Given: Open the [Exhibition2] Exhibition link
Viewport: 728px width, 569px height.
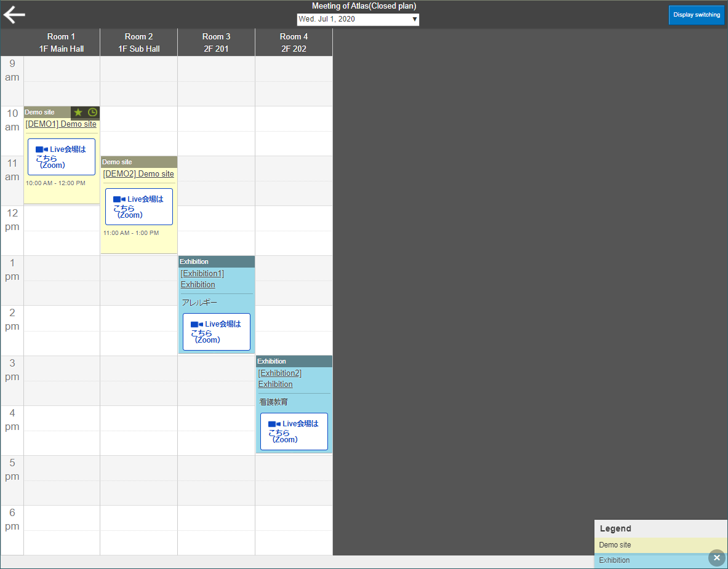Looking at the screenshot, I should point(279,378).
